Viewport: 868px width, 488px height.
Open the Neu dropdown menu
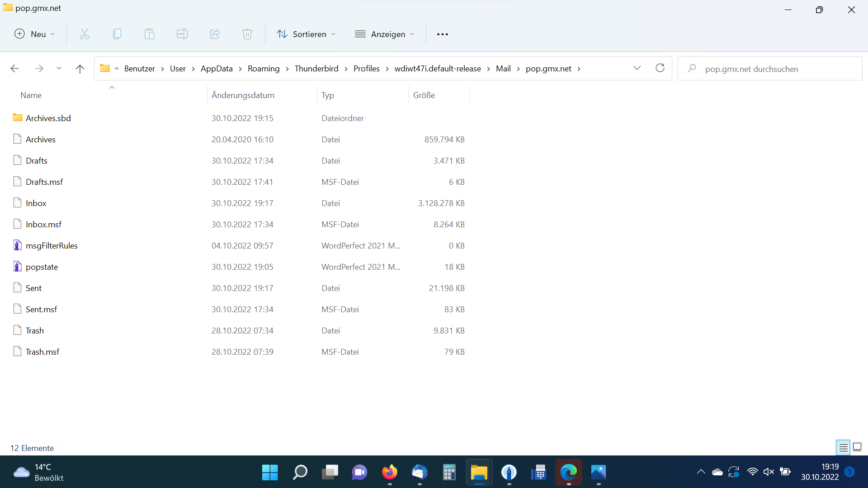pyautogui.click(x=35, y=34)
